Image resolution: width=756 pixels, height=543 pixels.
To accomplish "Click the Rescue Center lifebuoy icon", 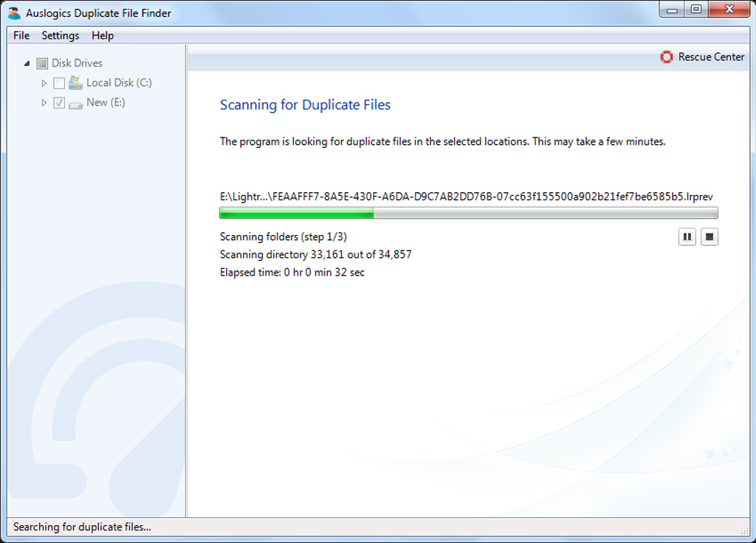I will [667, 57].
